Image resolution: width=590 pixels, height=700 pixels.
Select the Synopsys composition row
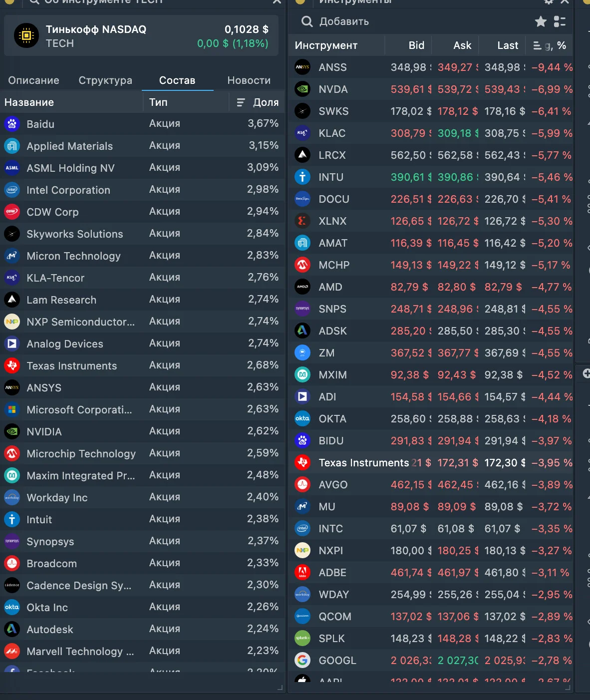coord(142,541)
